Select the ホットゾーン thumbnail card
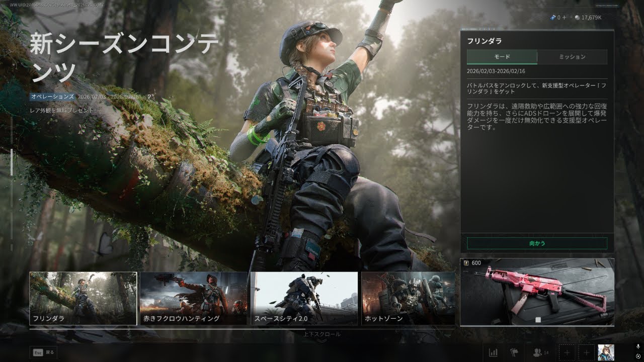Image resolution: width=644 pixels, height=362 pixels. (x=408, y=298)
